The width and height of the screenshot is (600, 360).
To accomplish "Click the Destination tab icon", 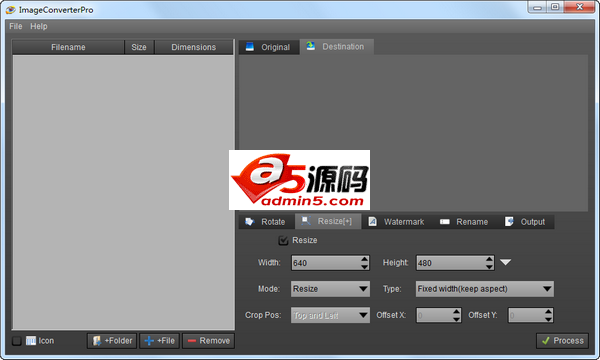I will coord(311,46).
